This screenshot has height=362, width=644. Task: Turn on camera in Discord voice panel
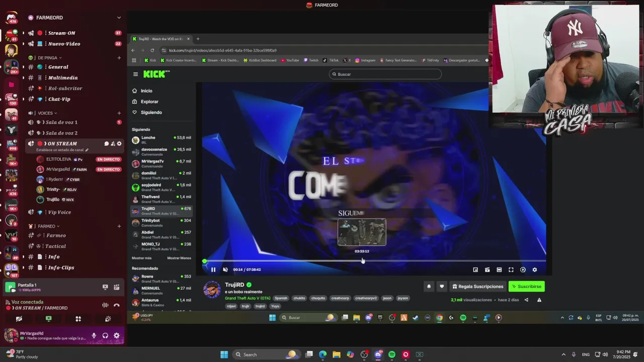[x=19, y=319]
